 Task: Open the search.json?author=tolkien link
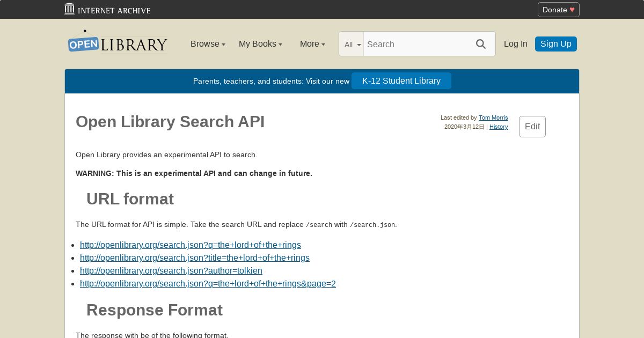[x=171, y=270]
